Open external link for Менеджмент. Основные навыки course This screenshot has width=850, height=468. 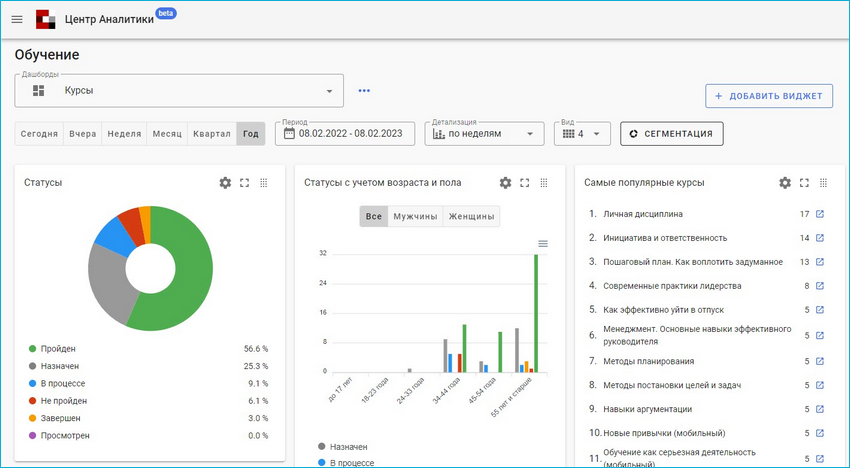[x=820, y=336]
